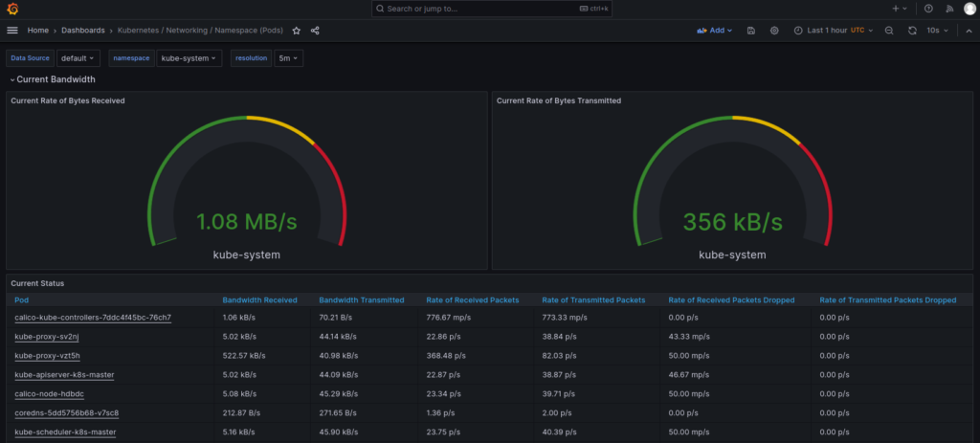
Task: Click the share dashboard icon
Action: (x=315, y=31)
